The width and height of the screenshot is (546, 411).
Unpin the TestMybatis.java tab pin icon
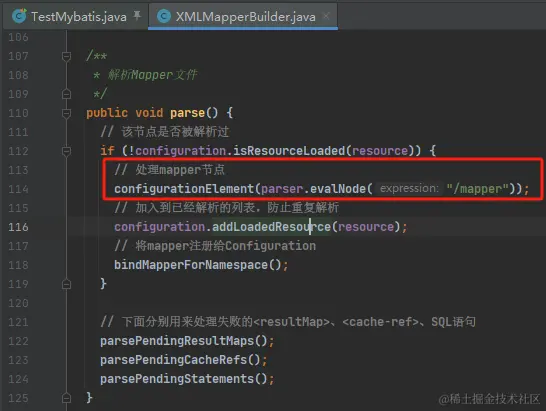[137, 16]
